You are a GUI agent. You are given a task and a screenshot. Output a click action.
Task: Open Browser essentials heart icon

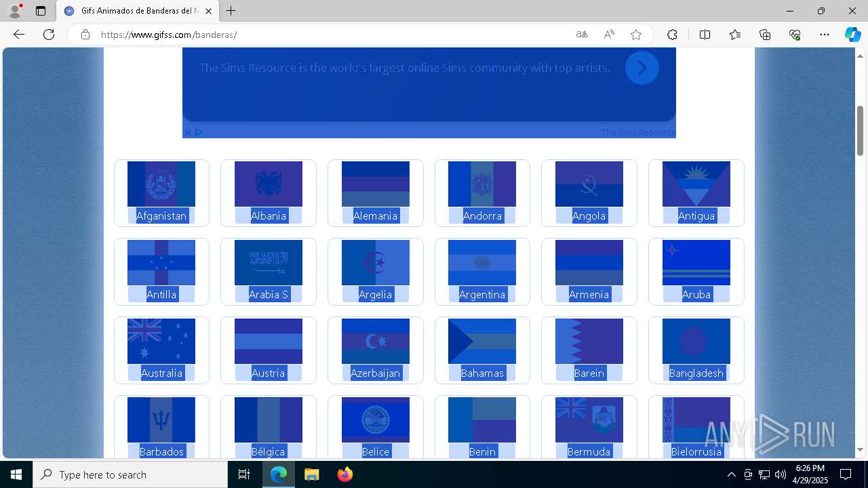point(795,35)
